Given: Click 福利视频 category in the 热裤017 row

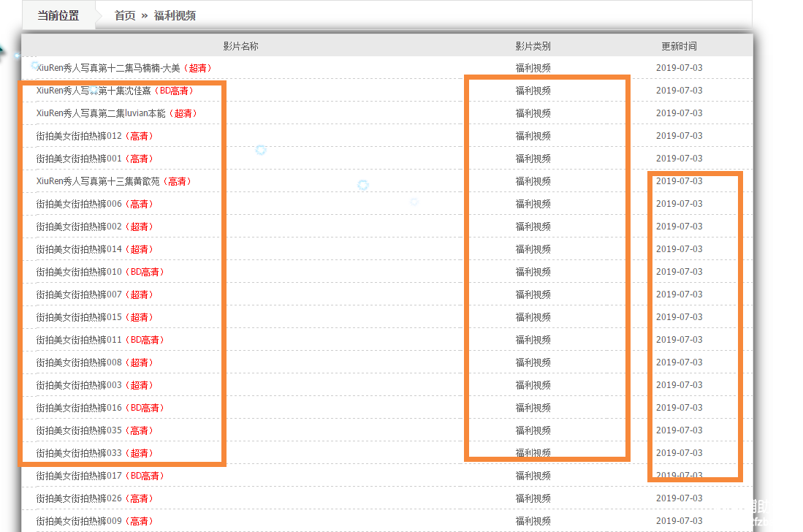Looking at the screenshot, I should (x=533, y=476).
